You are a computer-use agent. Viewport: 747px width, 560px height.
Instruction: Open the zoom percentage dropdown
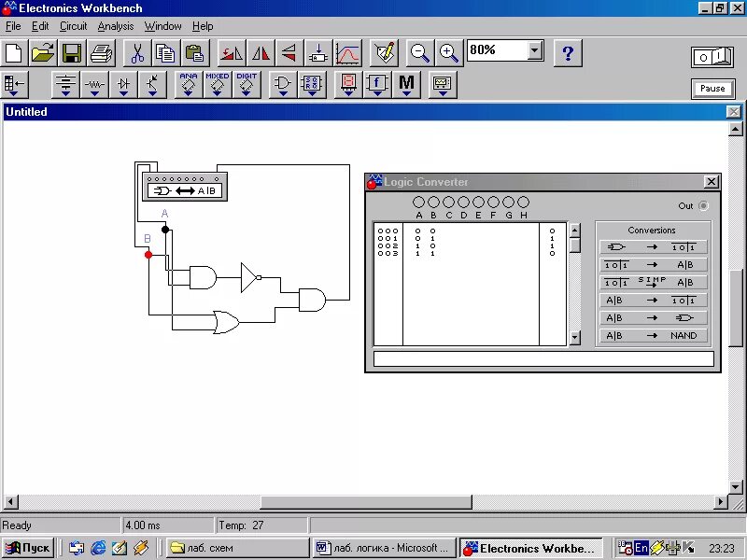click(x=535, y=50)
